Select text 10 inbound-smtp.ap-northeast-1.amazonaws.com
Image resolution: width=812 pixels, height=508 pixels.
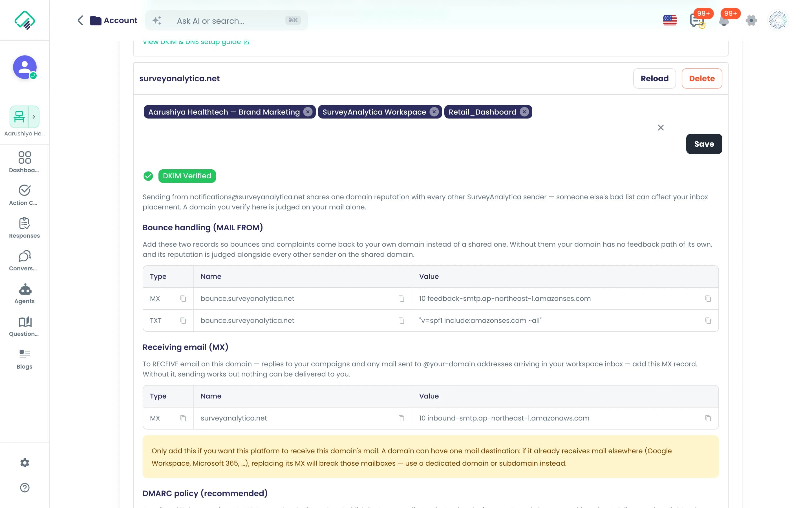[504, 418]
